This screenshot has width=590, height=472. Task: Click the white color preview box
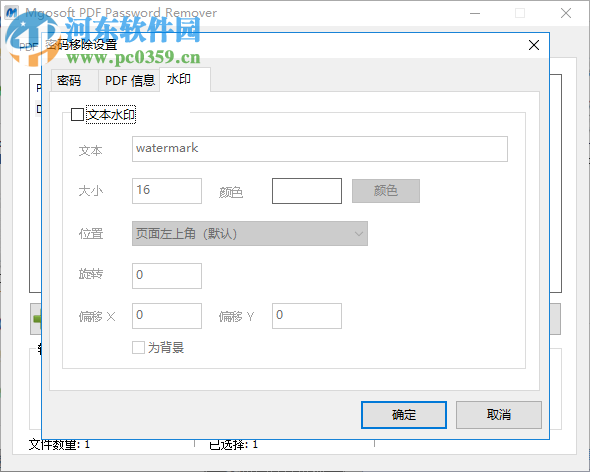pos(307,191)
